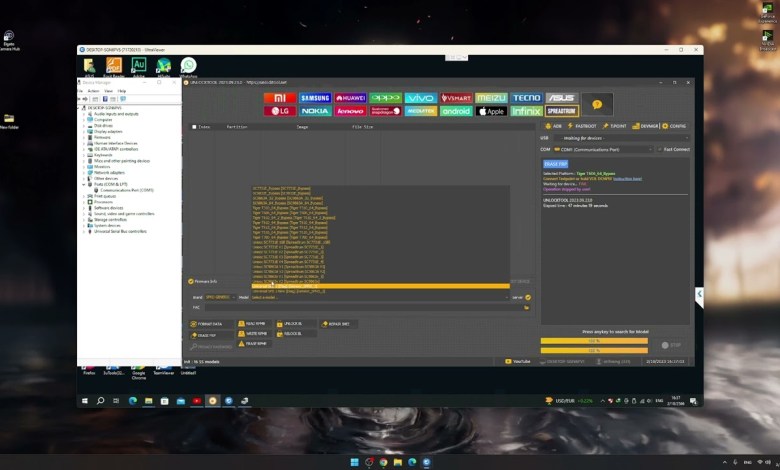Open WhatsApp desktop shortcut
This screenshot has width=780, height=470.
click(188, 67)
